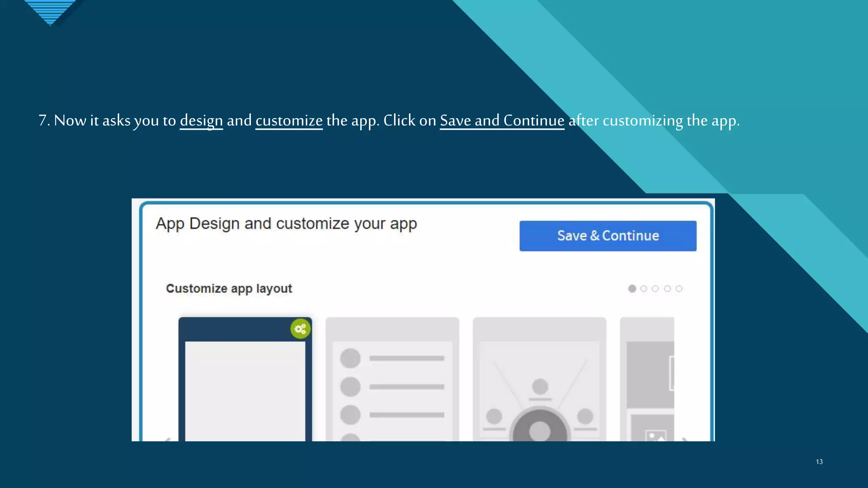Click the Save & Continue button
868x488 pixels.
608,236
